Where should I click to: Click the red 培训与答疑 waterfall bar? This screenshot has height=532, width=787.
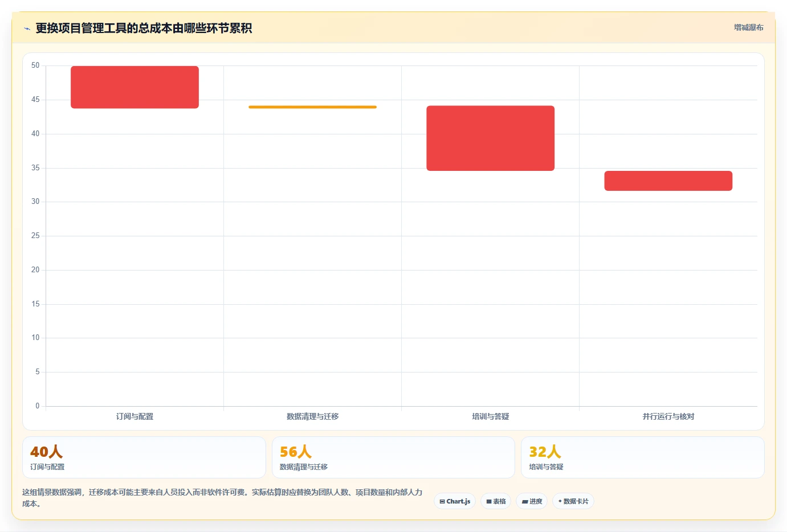coord(490,138)
